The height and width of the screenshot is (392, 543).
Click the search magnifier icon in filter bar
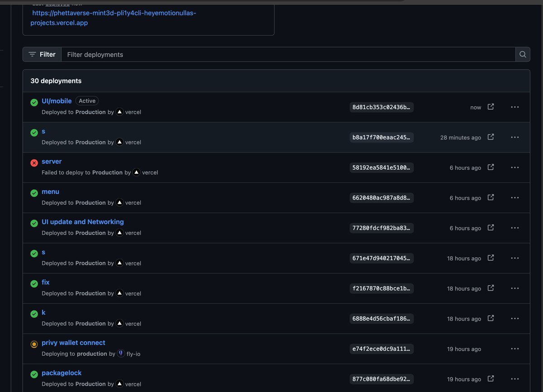523,54
